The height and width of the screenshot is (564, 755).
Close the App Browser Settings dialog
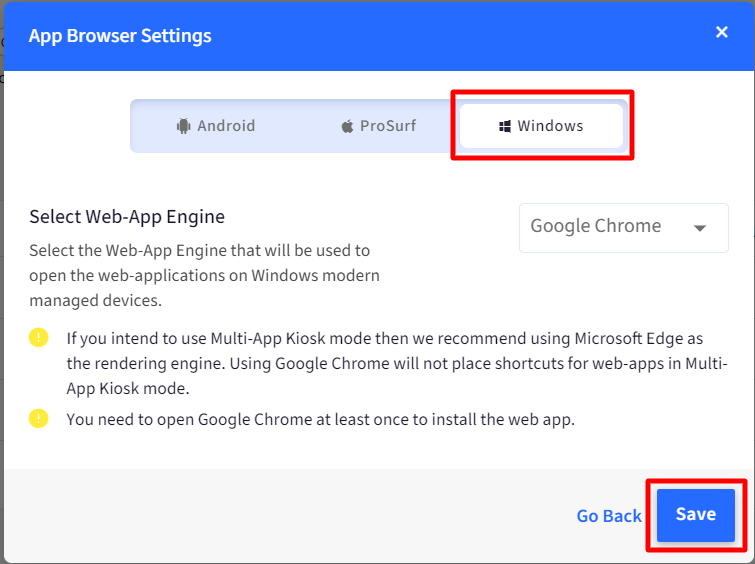pos(721,32)
